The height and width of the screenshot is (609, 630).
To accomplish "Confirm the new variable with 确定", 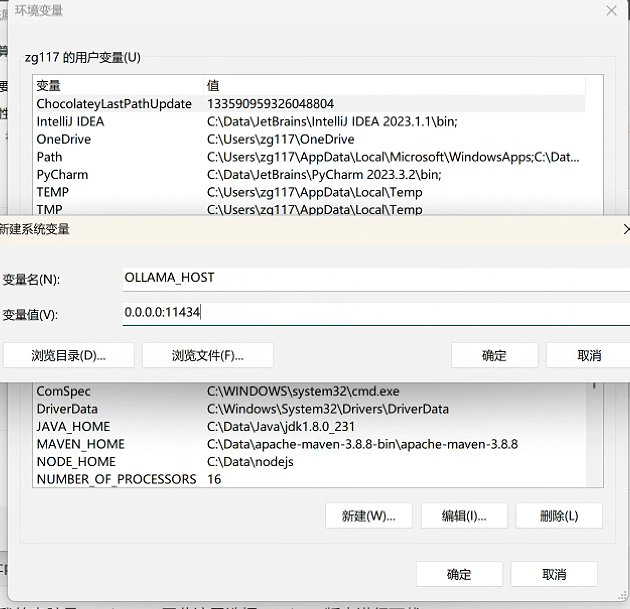I will [494, 355].
